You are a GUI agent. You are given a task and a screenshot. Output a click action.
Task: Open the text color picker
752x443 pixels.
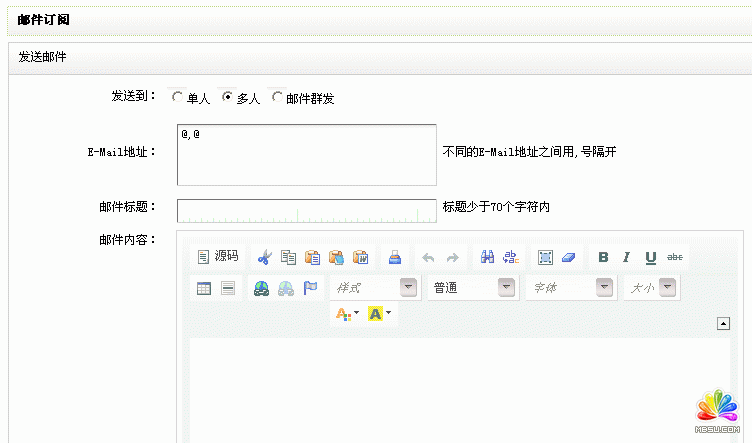(x=347, y=314)
